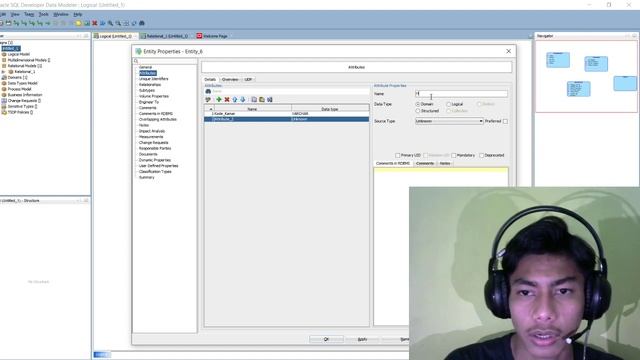
Task: Select Logical data type radio
Action: click(x=449, y=104)
